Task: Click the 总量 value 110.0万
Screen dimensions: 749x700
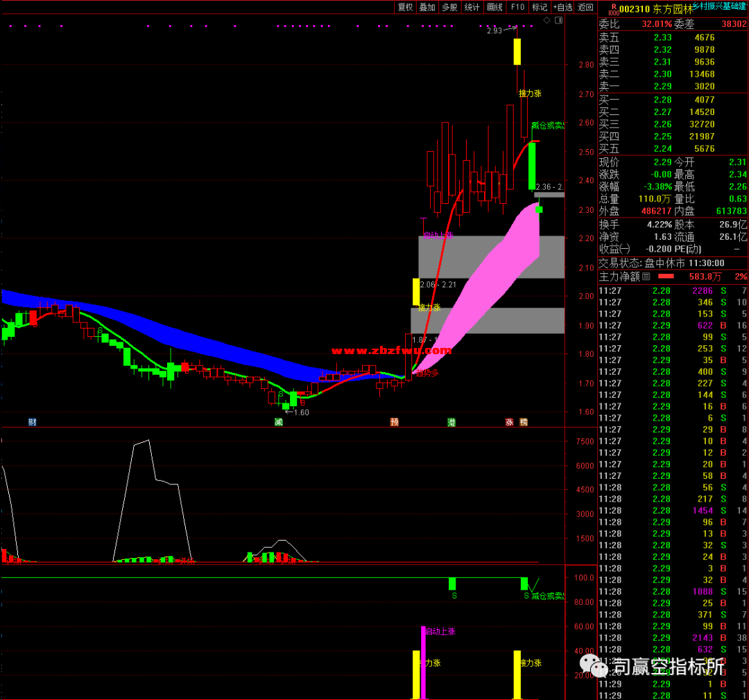Action: pyautogui.click(x=655, y=199)
